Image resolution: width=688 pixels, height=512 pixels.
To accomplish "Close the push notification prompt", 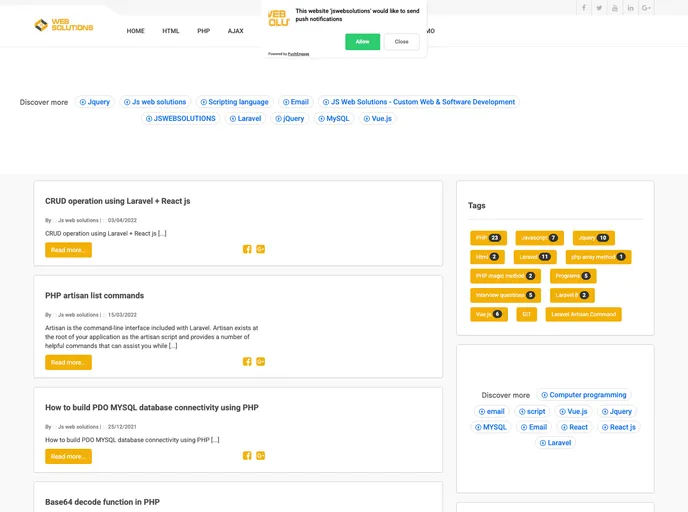I will point(401,41).
